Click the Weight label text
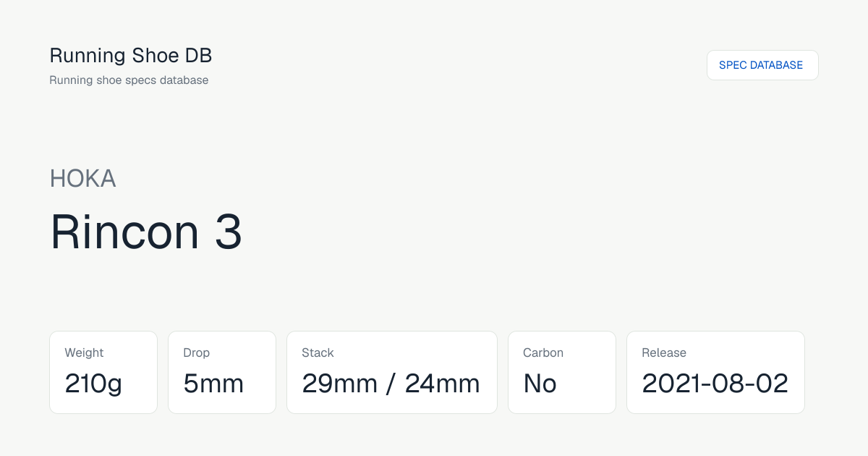 (x=84, y=353)
